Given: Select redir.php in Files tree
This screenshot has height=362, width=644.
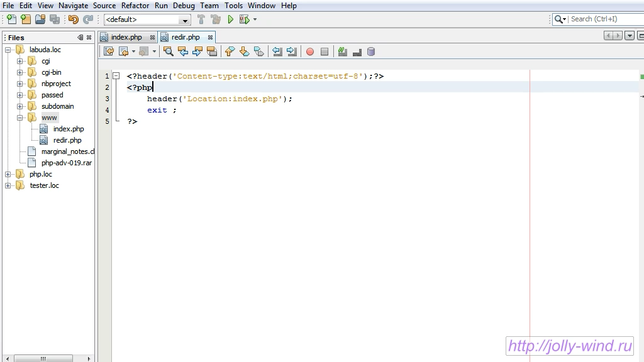Looking at the screenshot, I should [67, 140].
